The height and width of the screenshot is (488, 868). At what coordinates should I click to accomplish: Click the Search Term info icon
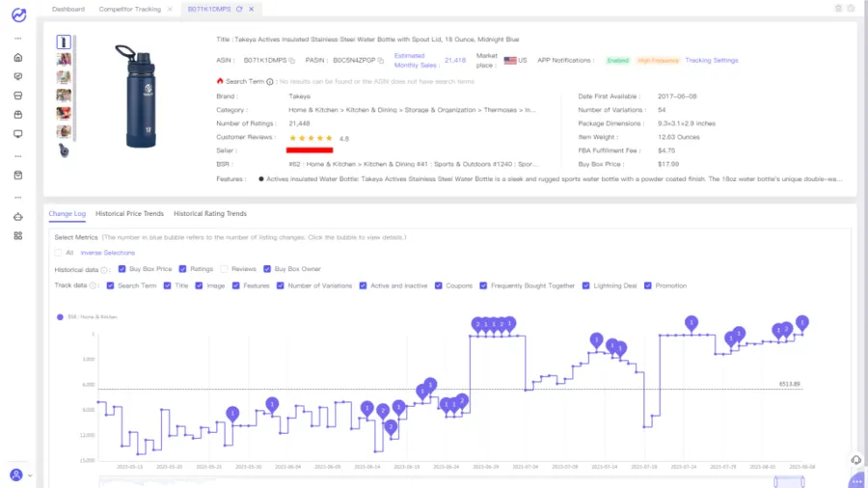[270, 82]
